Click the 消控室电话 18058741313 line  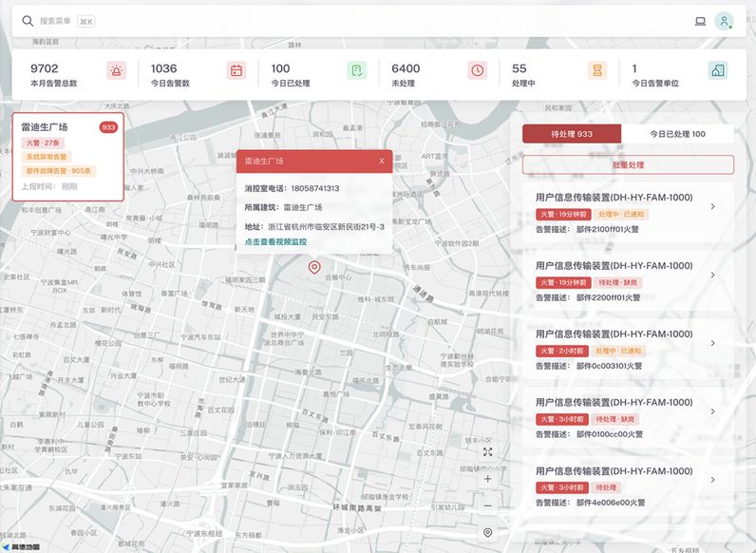point(292,188)
